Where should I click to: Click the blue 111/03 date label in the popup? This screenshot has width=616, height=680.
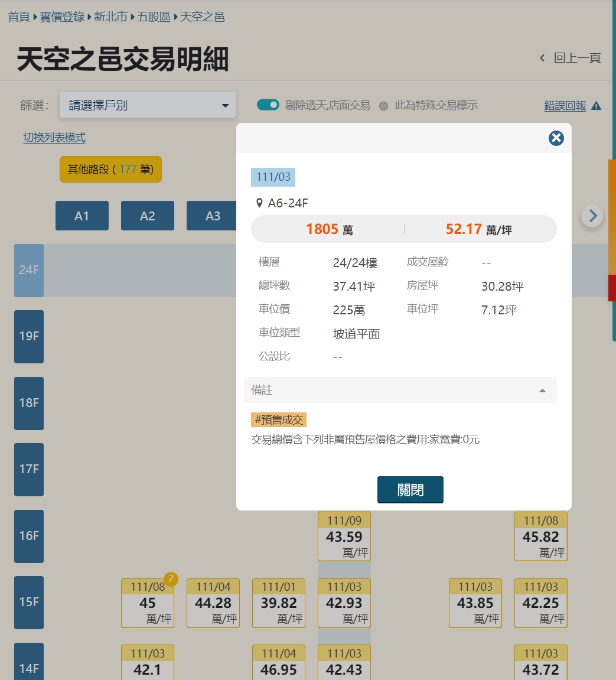click(272, 177)
